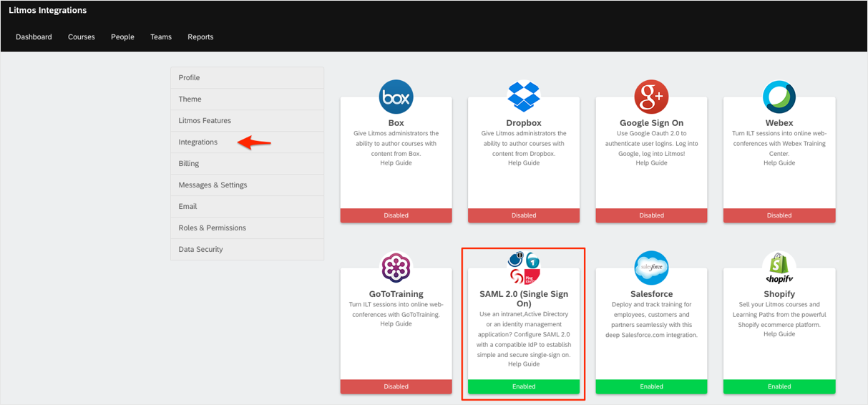This screenshot has height=405, width=868.
Task: Toggle the Webex Disabled status bar
Action: point(779,215)
